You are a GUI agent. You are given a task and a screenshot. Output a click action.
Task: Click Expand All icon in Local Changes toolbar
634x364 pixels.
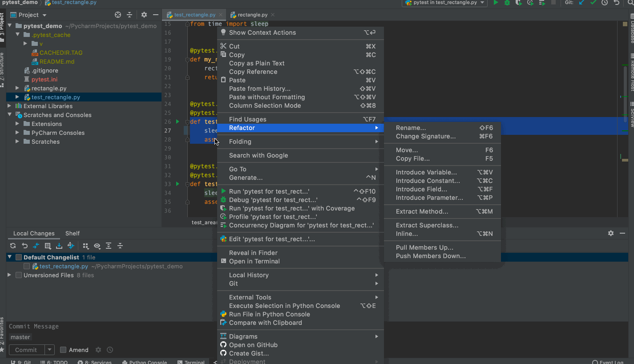109,246
